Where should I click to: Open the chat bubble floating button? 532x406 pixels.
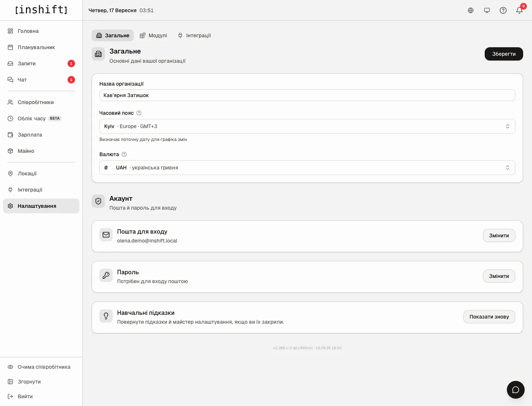pos(516,390)
